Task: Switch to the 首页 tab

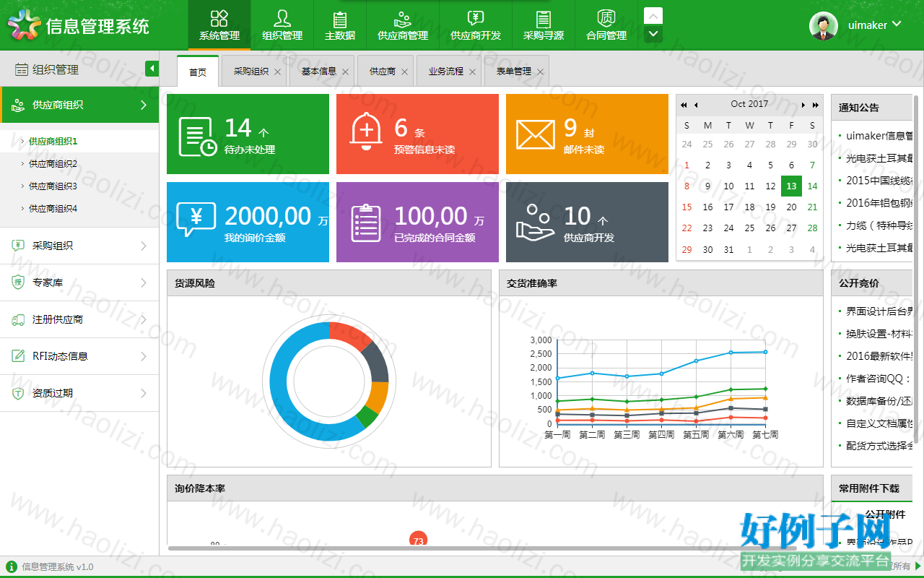Action: pos(198,72)
